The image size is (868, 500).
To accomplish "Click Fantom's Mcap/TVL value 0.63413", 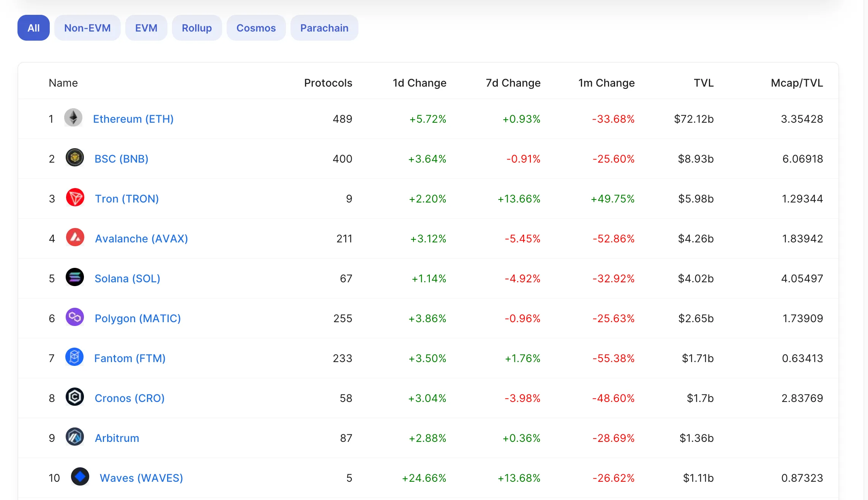I will (x=802, y=358).
